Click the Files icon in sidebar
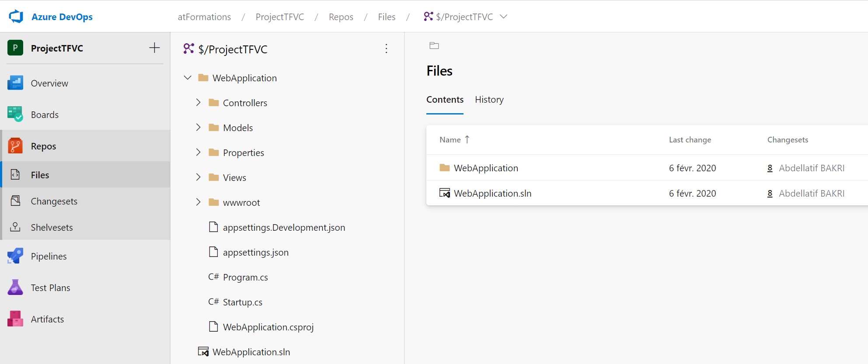 [x=15, y=174]
